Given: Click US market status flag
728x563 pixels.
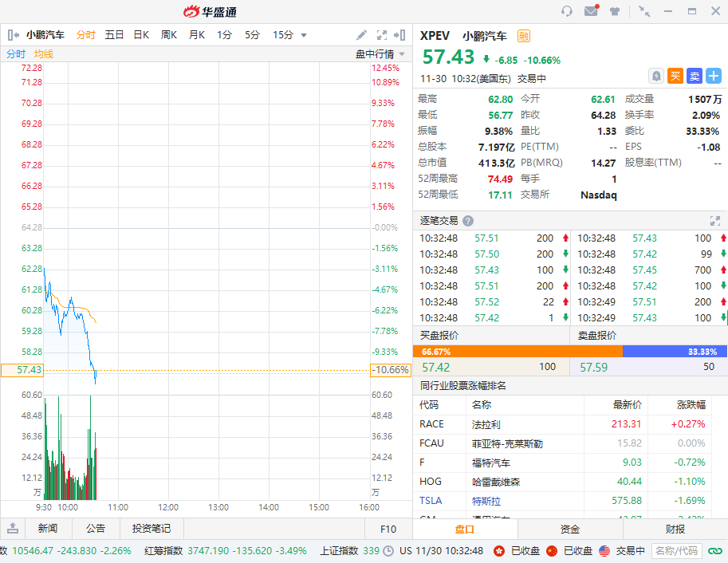Looking at the screenshot, I should click(604, 551).
